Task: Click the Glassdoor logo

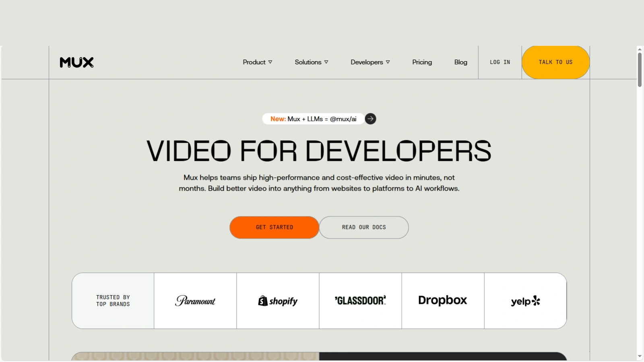Action: tap(360, 300)
